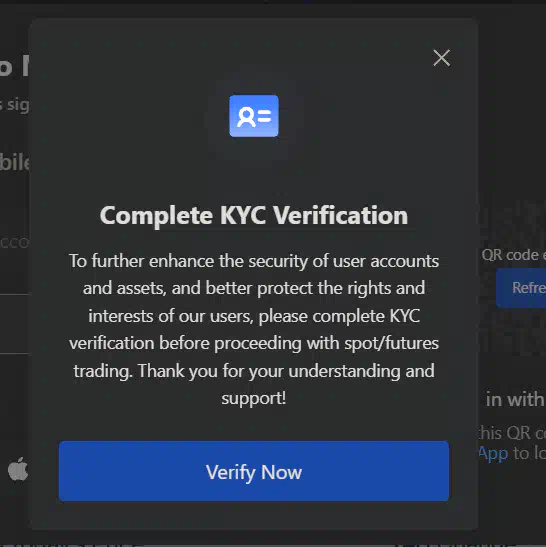The image size is (546, 547).
Task: Click the truncated 'in with' heading
Action: tap(515, 399)
